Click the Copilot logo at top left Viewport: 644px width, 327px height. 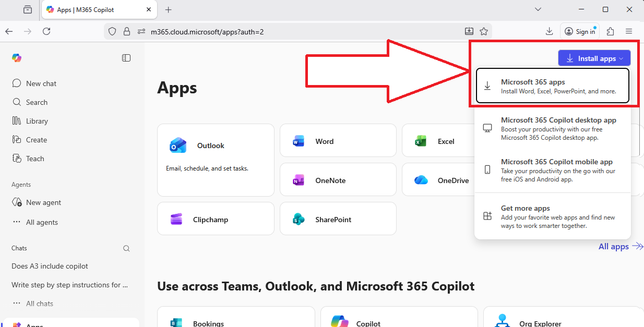(x=16, y=57)
